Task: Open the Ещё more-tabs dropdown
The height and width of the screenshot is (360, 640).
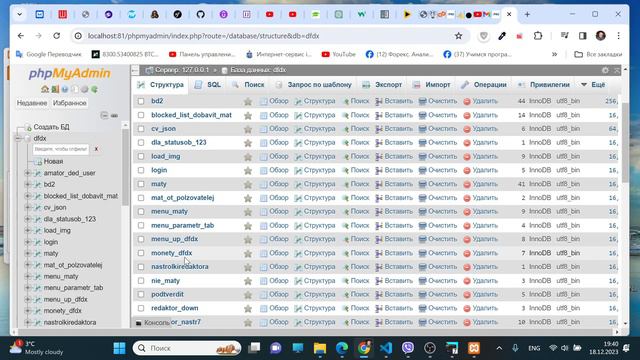Action: click(x=593, y=84)
